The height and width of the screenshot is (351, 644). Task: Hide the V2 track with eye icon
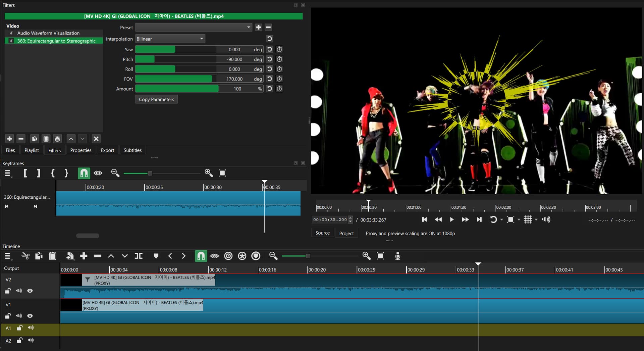coord(30,291)
